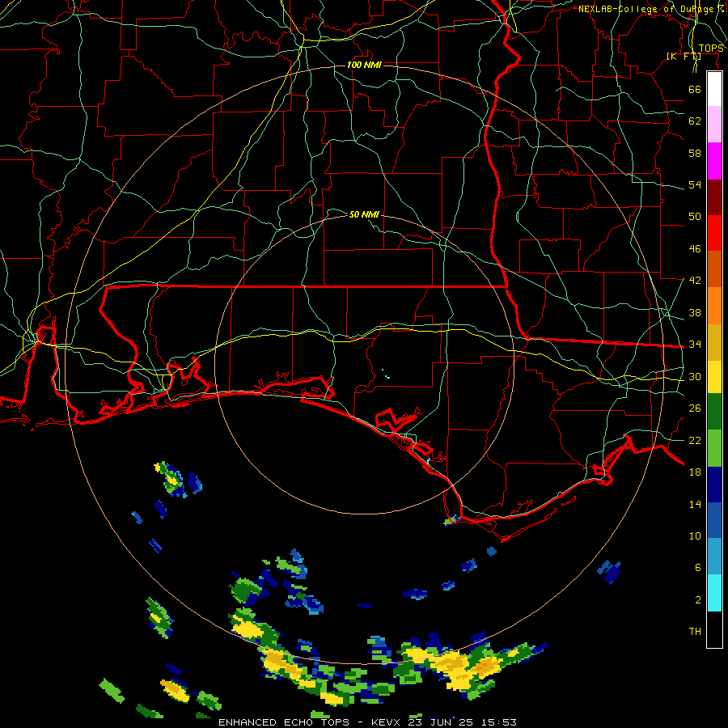Image resolution: width=728 pixels, height=728 pixels.
Task: Click the TOPS legend title
Action: click(x=711, y=49)
